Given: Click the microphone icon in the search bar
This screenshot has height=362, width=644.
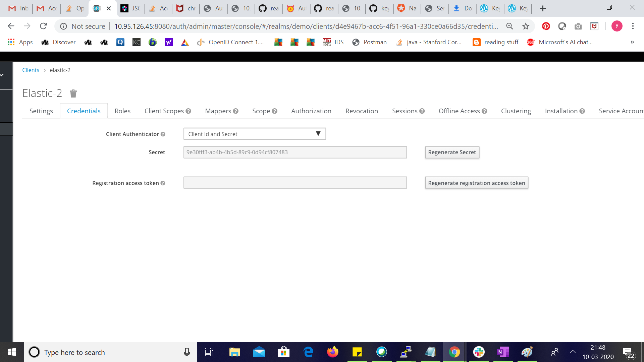Looking at the screenshot, I should point(187,352).
